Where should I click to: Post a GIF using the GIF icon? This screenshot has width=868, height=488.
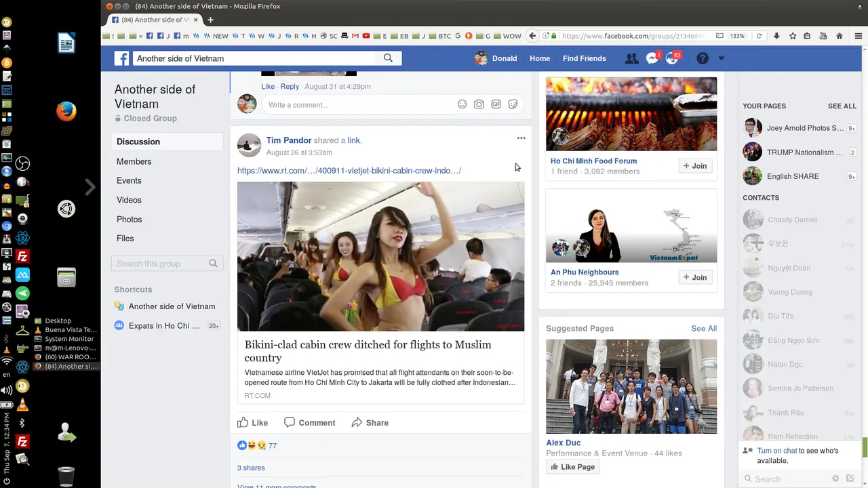click(x=496, y=104)
